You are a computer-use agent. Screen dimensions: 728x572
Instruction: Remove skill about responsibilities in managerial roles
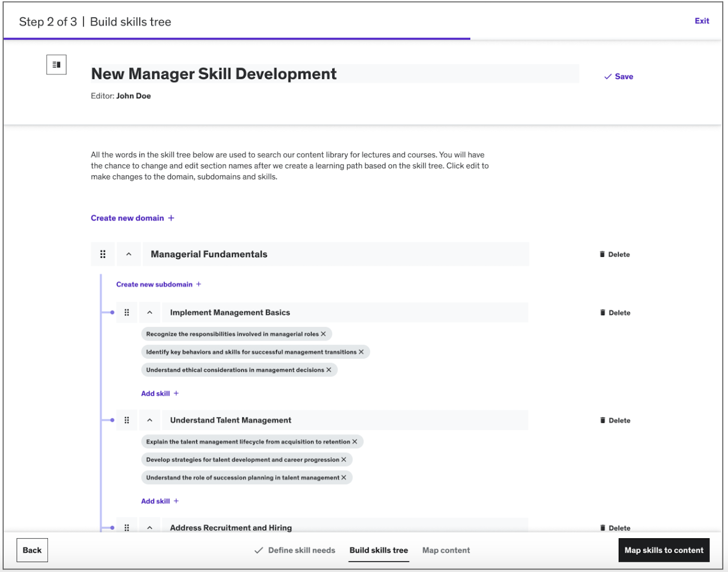tap(323, 334)
